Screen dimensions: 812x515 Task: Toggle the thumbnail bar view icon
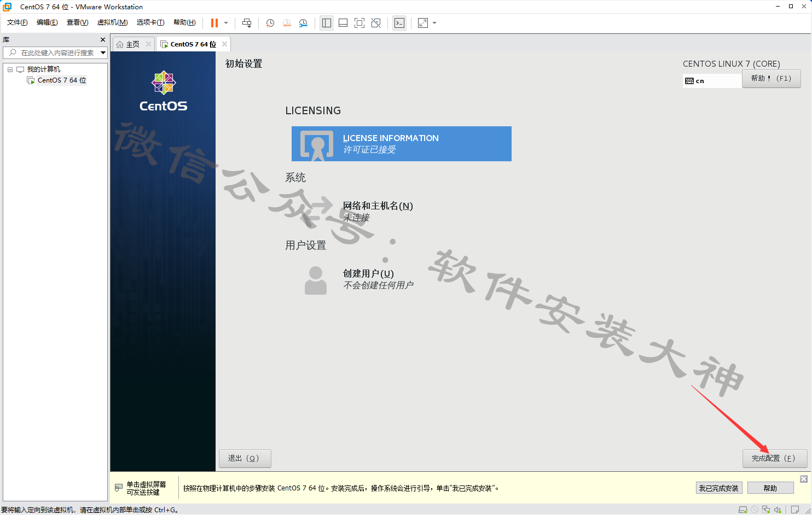(343, 23)
